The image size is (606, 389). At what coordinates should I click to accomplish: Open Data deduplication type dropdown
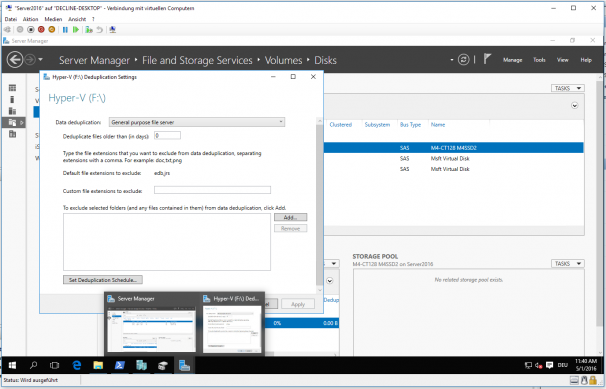[x=197, y=122]
